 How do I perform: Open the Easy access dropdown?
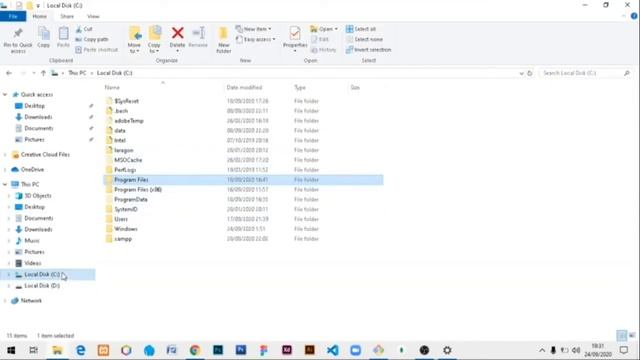coord(256,39)
